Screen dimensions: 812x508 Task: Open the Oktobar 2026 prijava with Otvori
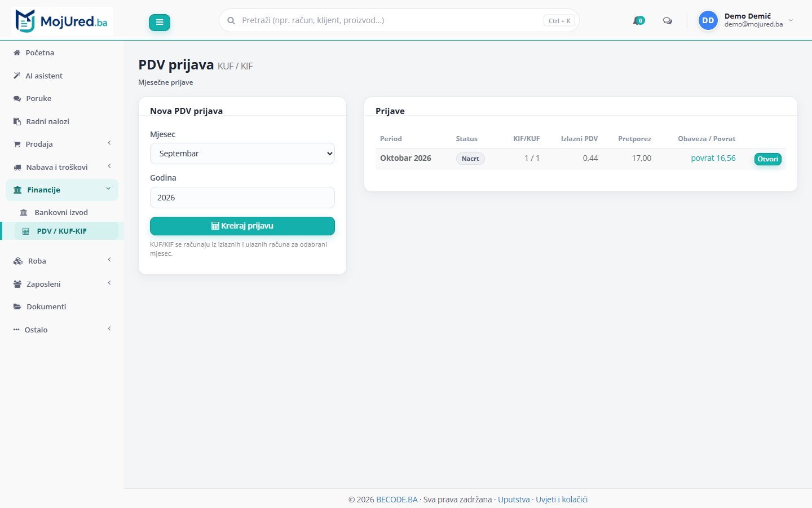click(768, 159)
